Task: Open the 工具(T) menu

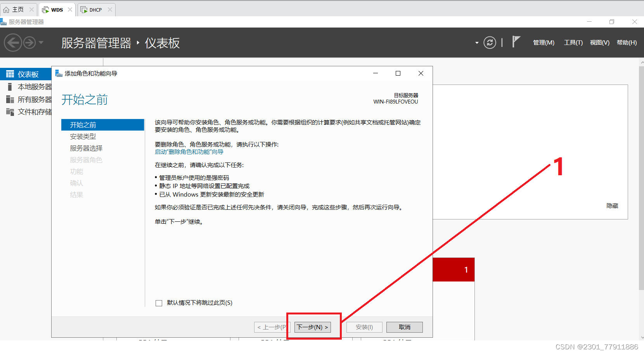Action: [573, 43]
